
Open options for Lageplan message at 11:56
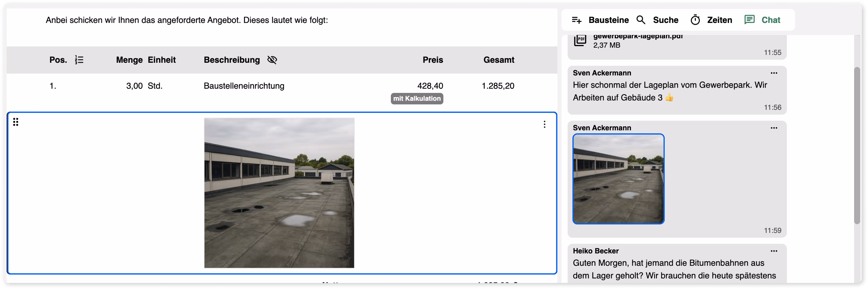pos(774,73)
